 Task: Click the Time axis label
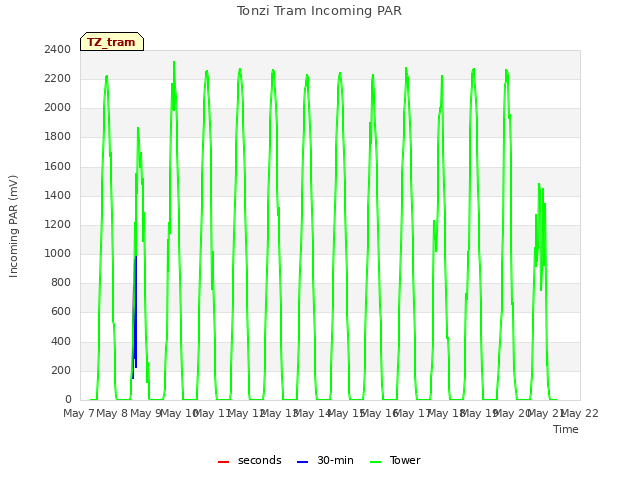coord(566,429)
